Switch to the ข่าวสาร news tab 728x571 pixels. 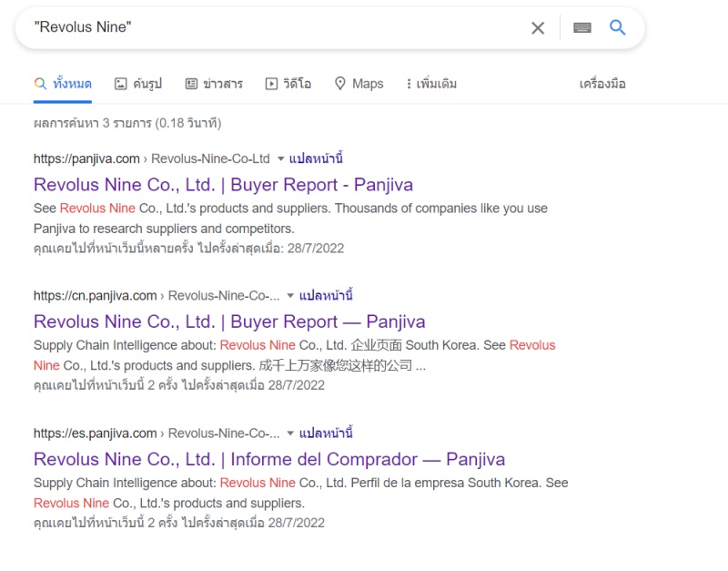pyautogui.click(x=214, y=84)
